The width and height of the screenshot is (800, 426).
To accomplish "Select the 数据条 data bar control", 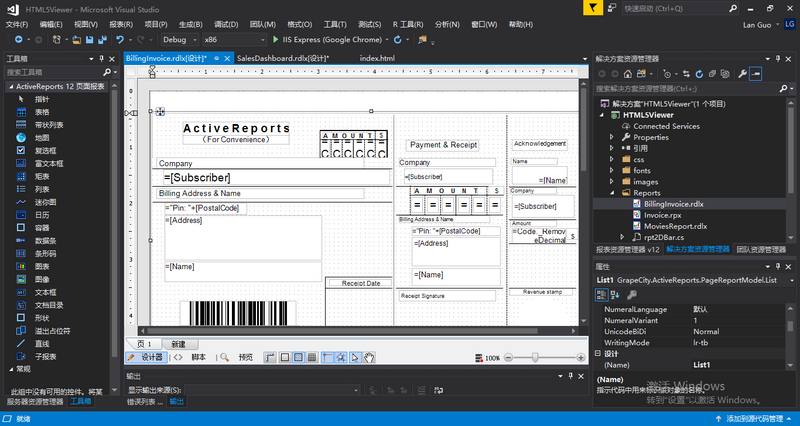I will click(45, 241).
